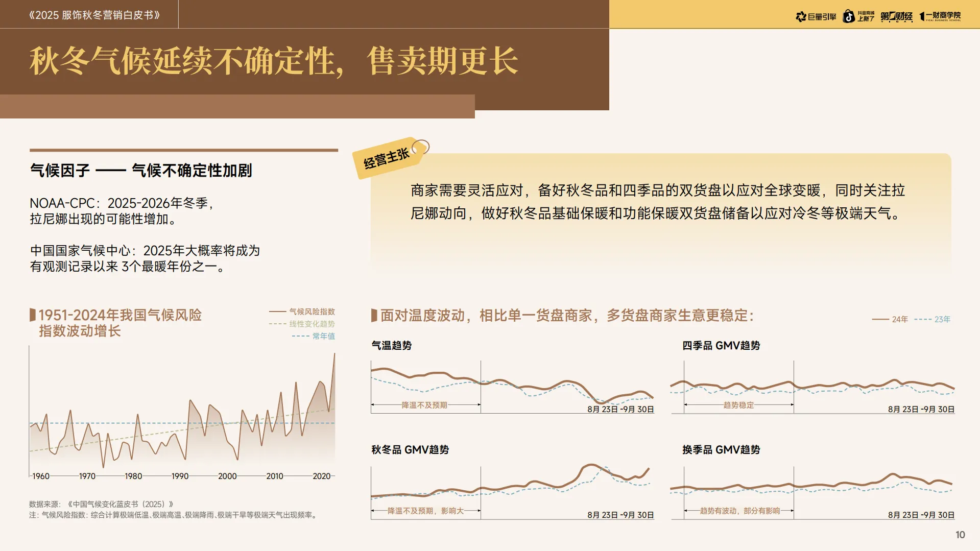This screenshot has height=551, width=980.
Task: Click the 巨量引擎 recycling-style logo icon
Action: click(801, 16)
